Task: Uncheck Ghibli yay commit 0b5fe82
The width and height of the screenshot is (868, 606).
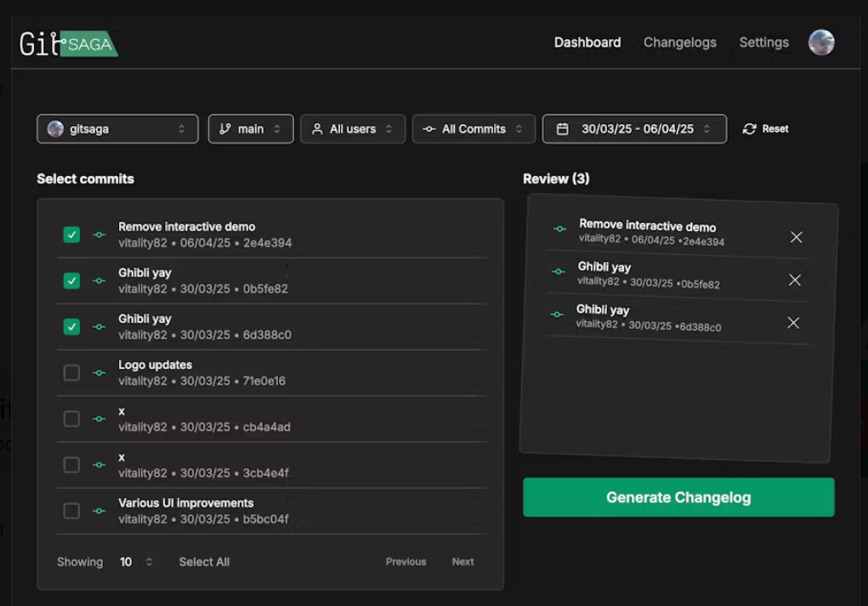Action: pyautogui.click(x=71, y=280)
